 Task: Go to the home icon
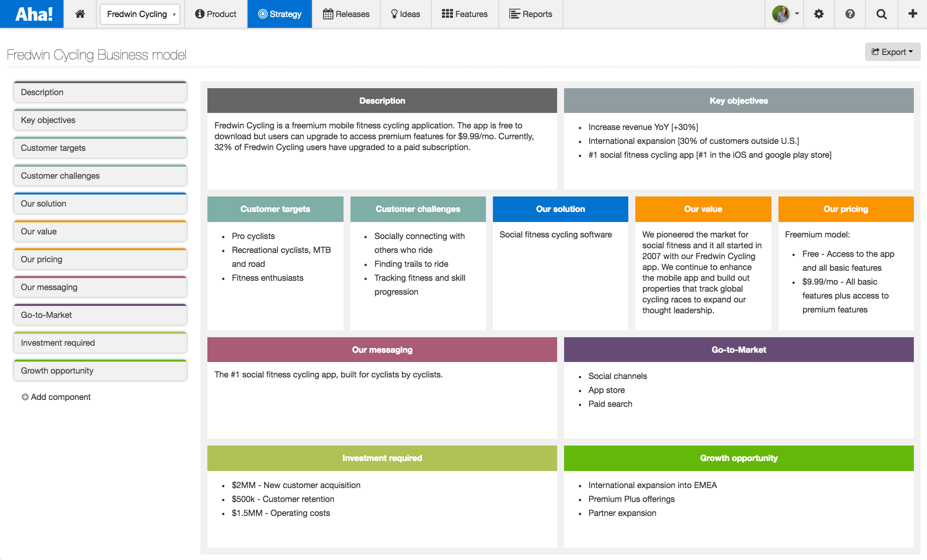pos(80,14)
